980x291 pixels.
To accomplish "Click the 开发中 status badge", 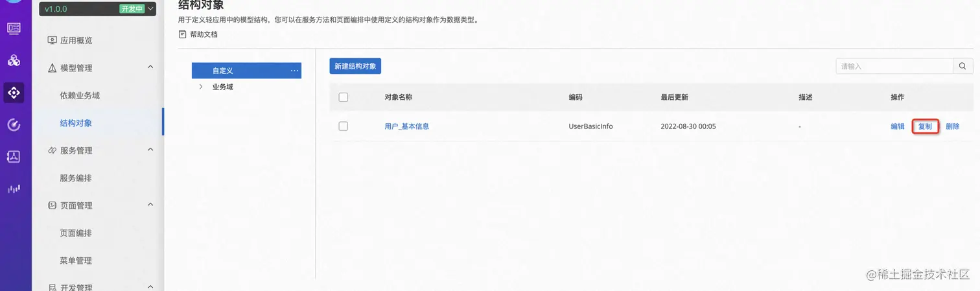I will pyautogui.click(x=132, y=9).
